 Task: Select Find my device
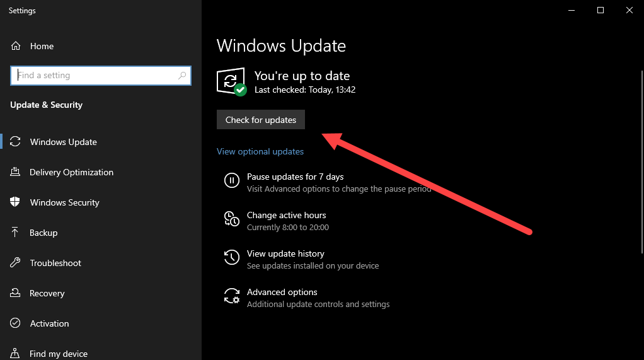59,354
